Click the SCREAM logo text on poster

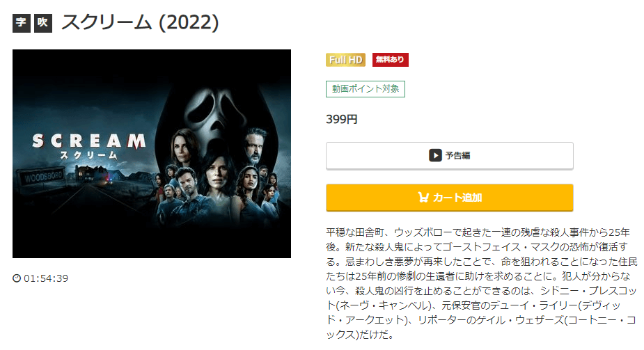(x=88, y=141)
